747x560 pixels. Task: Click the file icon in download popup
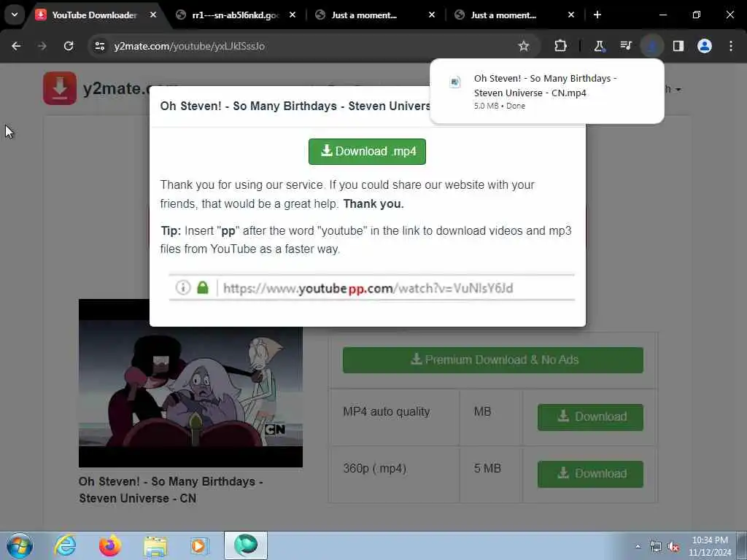coord(455,82)
